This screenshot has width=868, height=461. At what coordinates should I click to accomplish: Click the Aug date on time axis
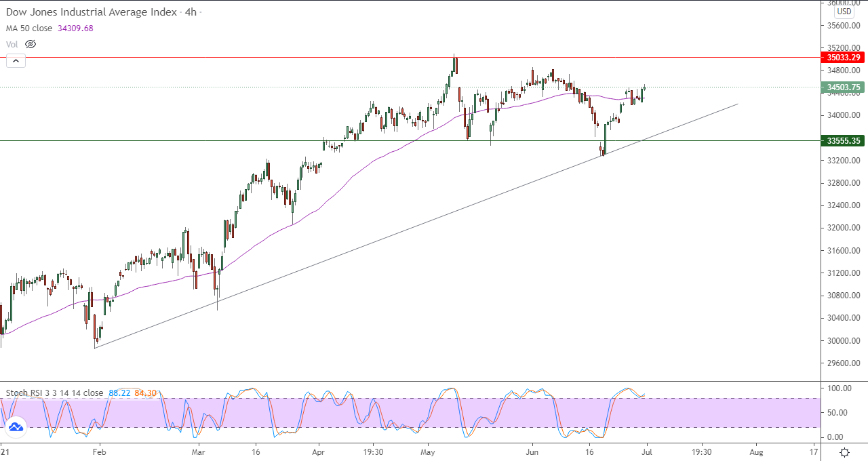(757, 452)
